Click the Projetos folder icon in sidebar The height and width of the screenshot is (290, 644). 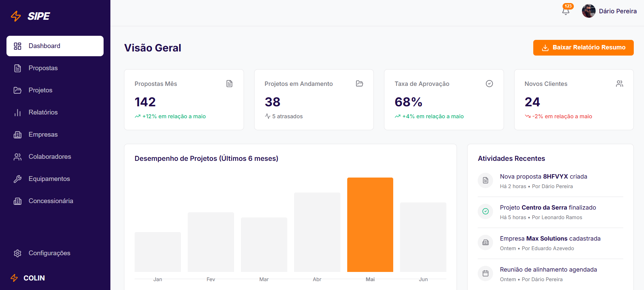(x=17, y=90)
